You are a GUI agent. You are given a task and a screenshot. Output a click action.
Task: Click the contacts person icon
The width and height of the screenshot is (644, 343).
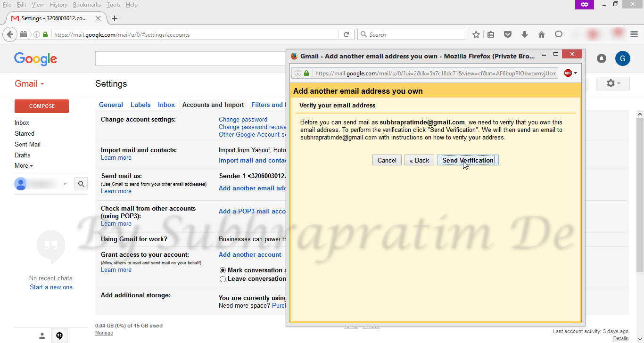click(x=42, y=336)
